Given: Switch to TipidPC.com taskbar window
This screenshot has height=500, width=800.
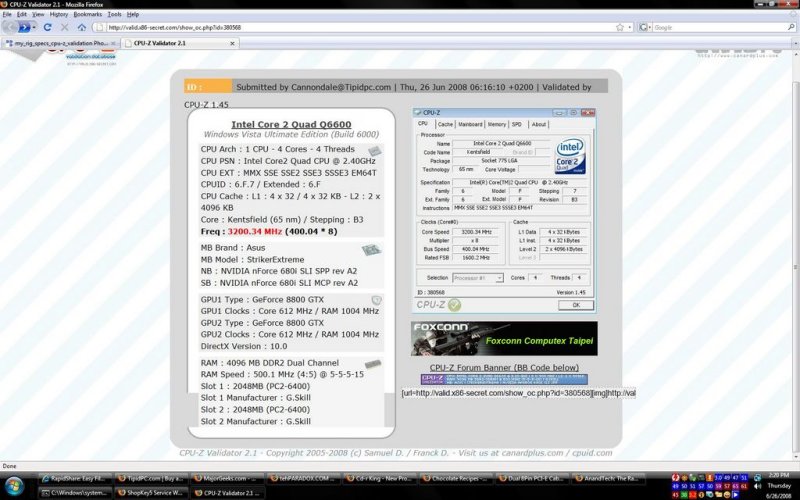Looking at the screenshot, I should (x=151, y=479).
